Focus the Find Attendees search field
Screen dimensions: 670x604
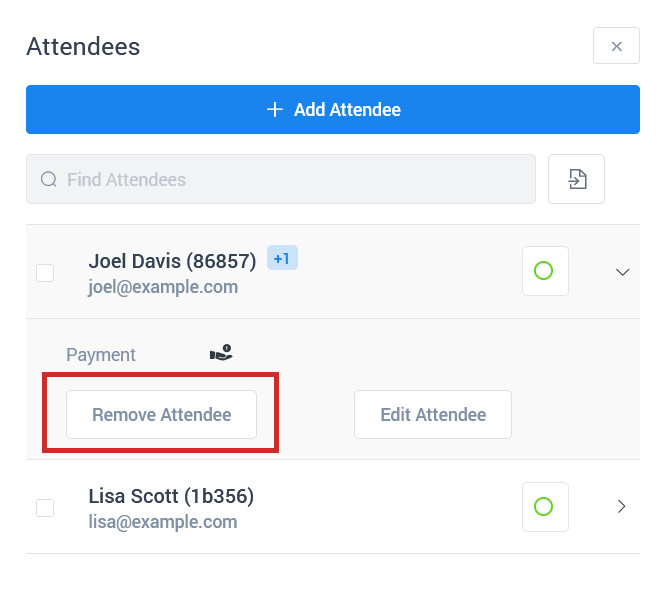(281, 179)
